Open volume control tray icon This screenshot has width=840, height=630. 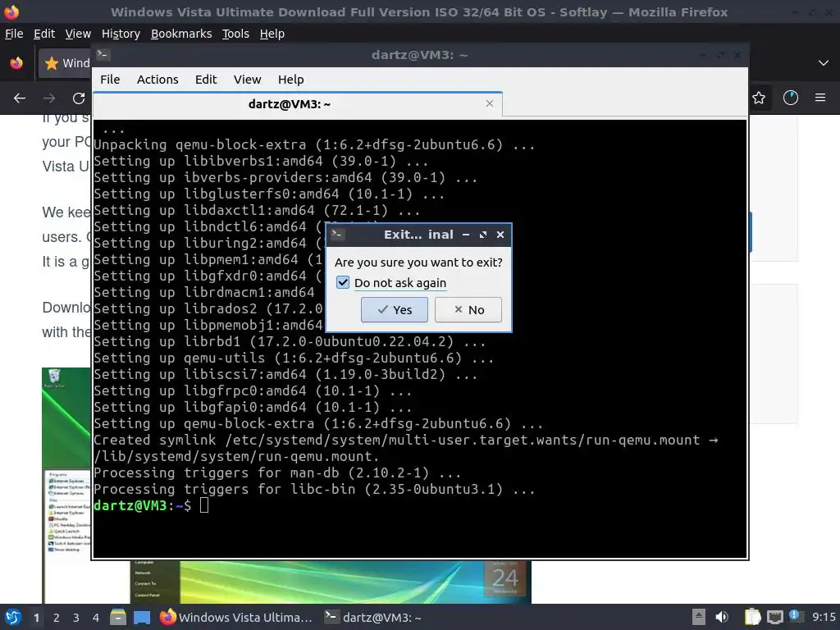(x=722, y=617)
